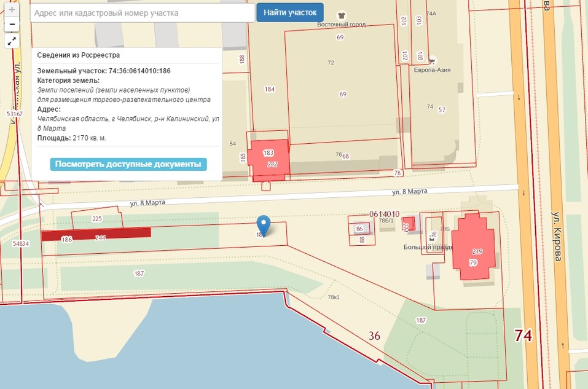Toggle fullscreen map view
This screenshot has height=389, width=588.
click(12, 41)
